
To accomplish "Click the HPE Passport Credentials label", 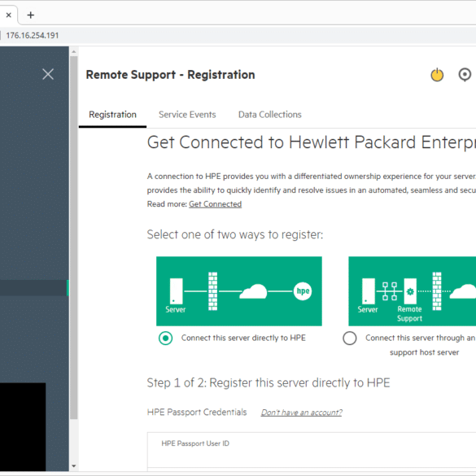I will 197,413.
